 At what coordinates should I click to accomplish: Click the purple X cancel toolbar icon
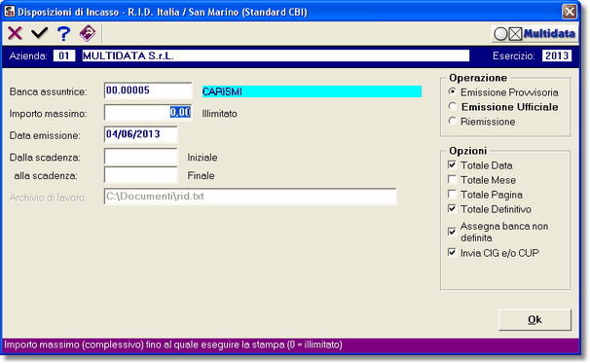click(x=15, y=33)
